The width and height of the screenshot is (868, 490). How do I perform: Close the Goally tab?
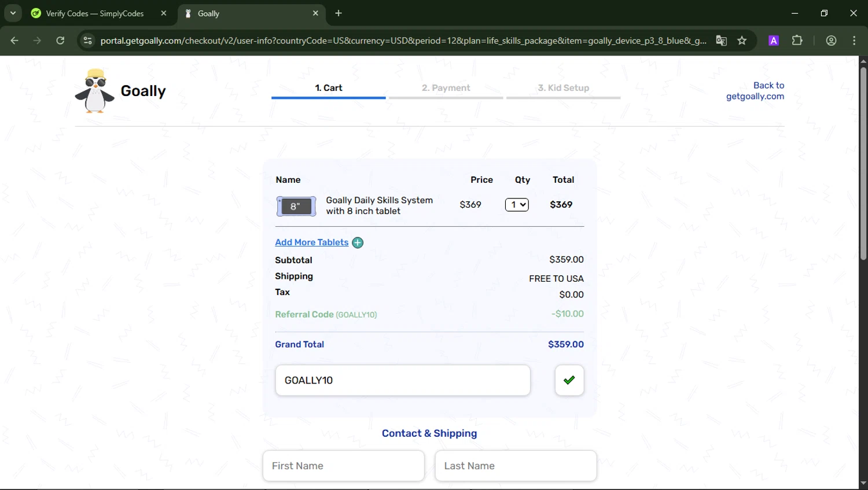(315, 13)
